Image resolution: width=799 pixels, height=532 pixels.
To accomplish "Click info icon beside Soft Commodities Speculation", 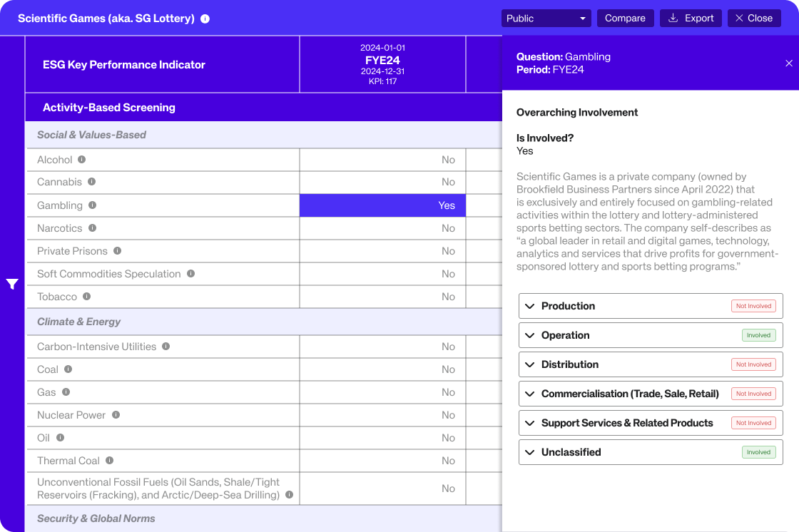I will pyautogui.click(x=190, y=274).
